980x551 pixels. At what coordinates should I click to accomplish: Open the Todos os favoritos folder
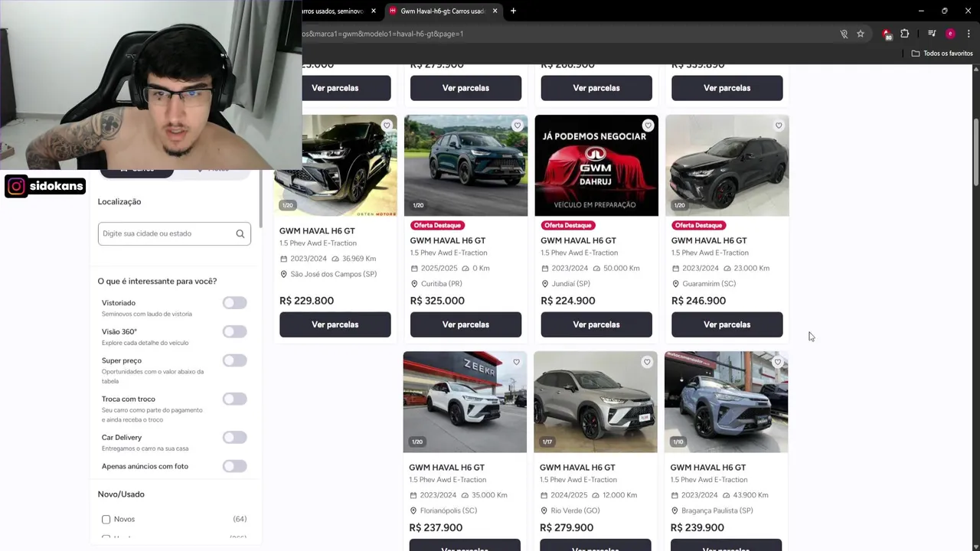tap(942, 54)
